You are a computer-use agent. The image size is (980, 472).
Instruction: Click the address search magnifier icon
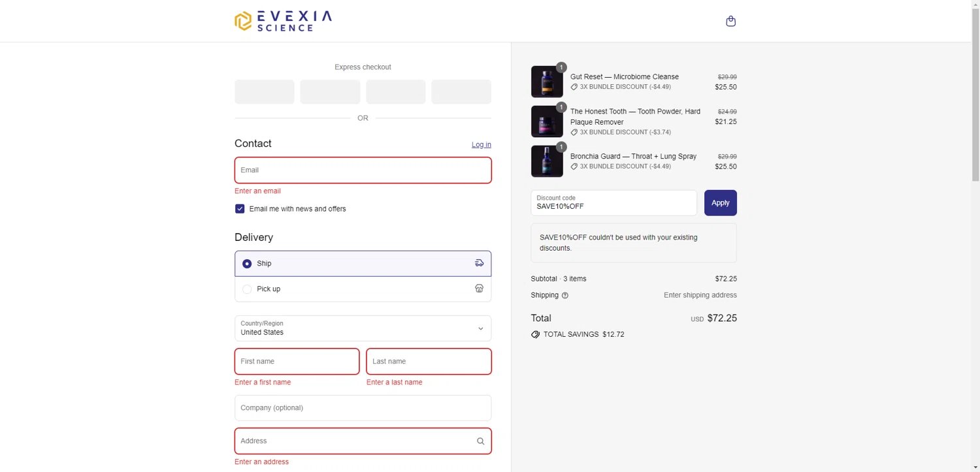(x=480, y=441)
